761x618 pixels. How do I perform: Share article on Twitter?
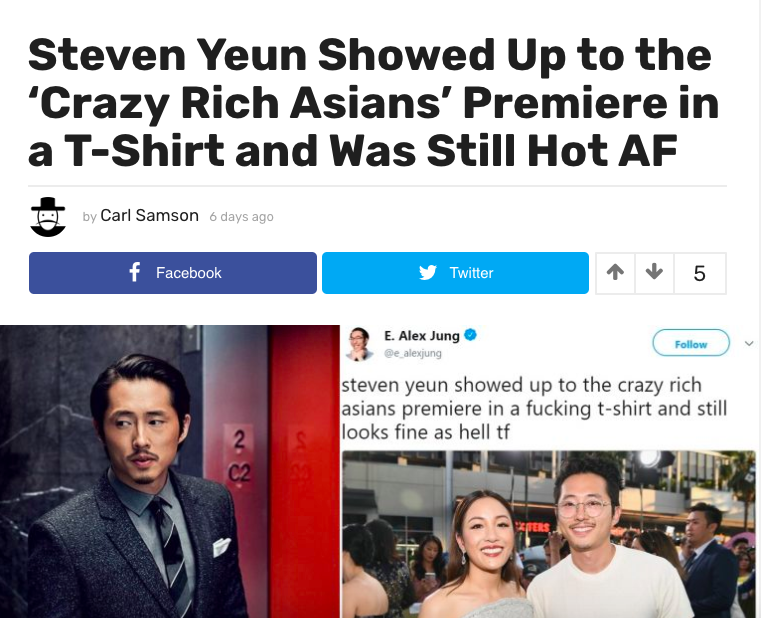pyautogui.click(x=455, y=273)
